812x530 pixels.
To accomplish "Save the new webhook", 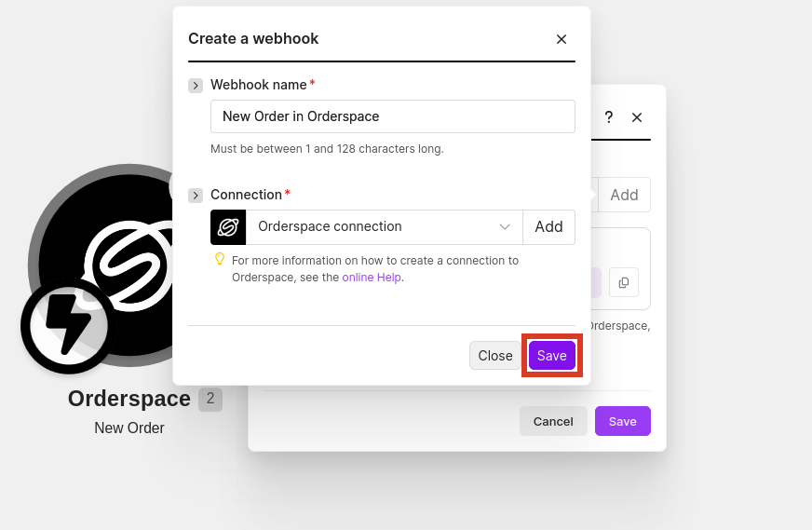I will point(552,356).
